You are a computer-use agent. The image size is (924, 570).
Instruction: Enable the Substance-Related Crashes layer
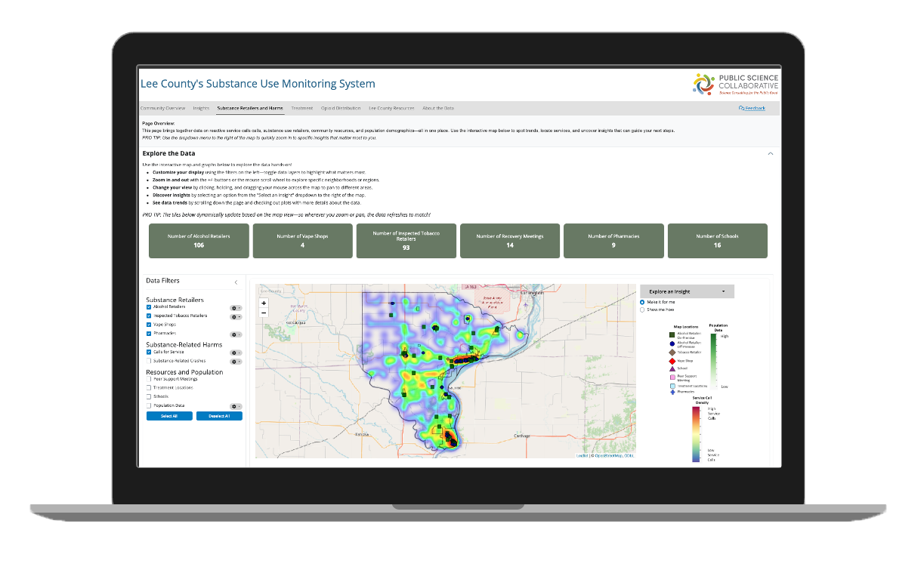148,360
